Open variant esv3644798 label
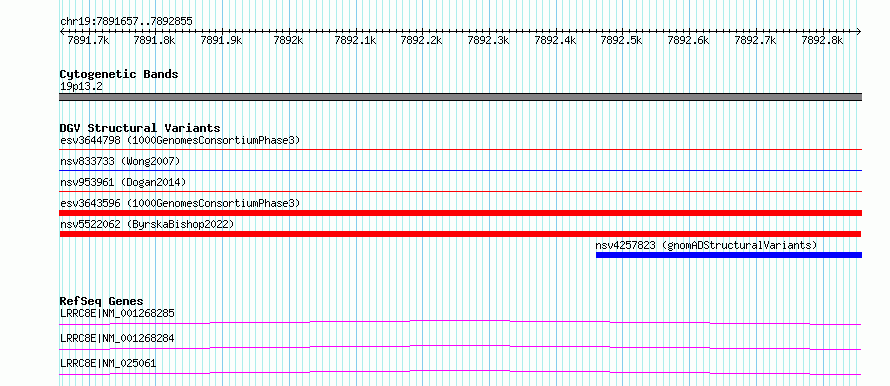 pos(180,140)
